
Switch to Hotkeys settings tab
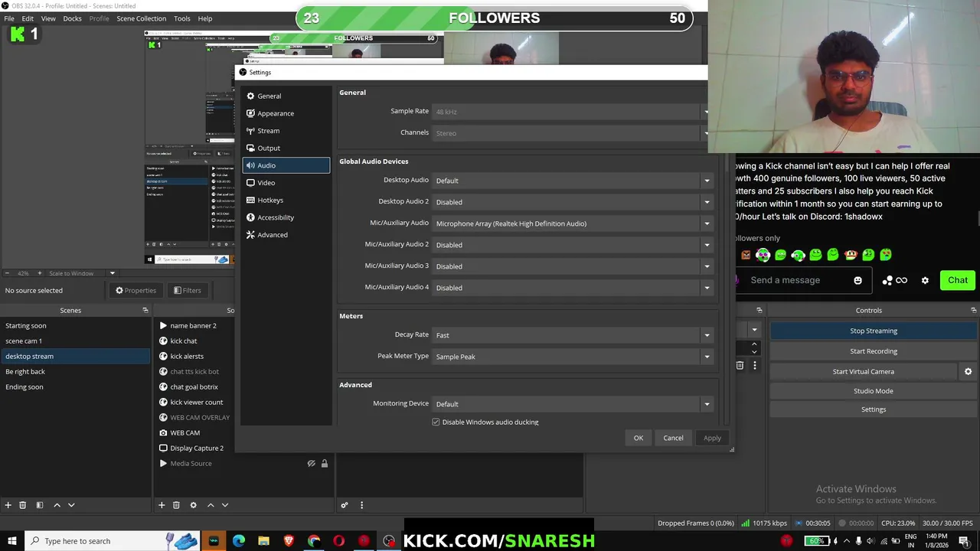pos(286,200)
